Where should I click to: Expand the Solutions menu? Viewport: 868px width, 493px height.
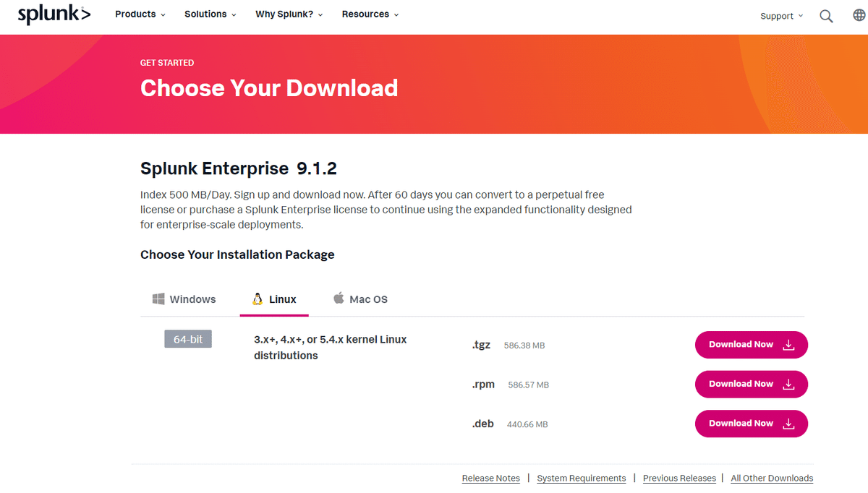(x=210, y=14)
